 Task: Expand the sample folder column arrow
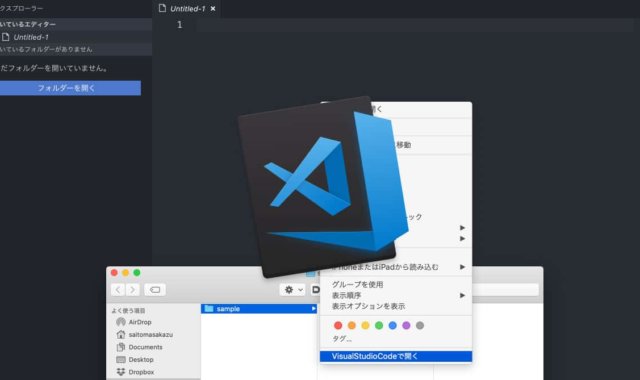[x=313, y=309]
